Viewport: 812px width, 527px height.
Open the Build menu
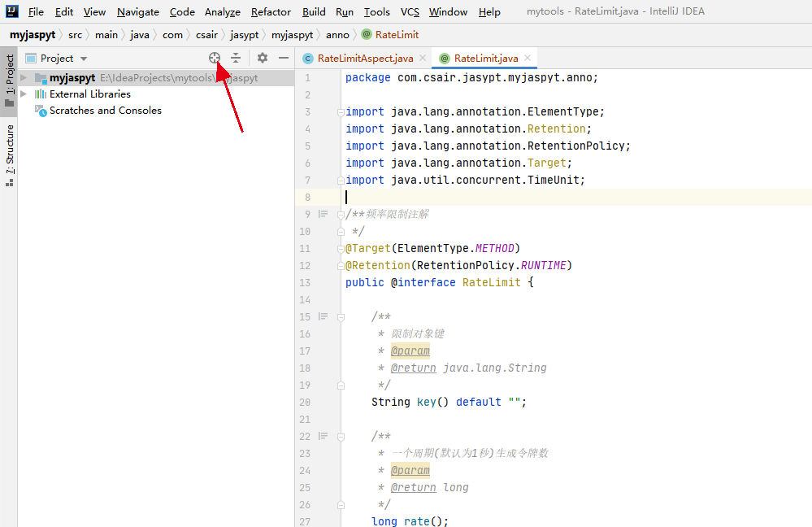[314, 11]
